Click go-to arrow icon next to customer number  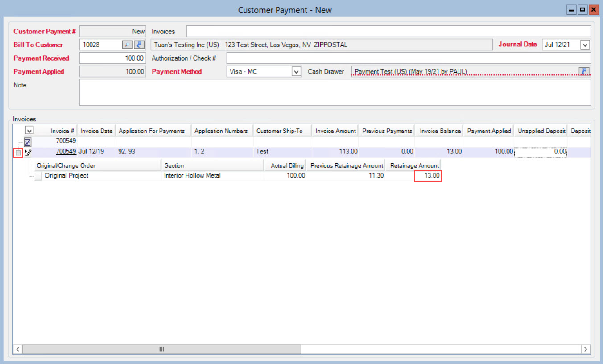[139, 45]
